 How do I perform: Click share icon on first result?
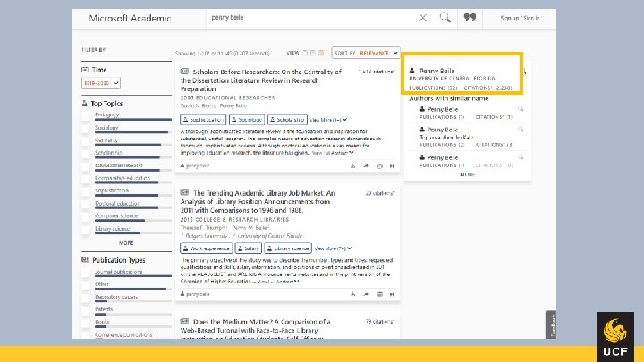click(366, 166)
